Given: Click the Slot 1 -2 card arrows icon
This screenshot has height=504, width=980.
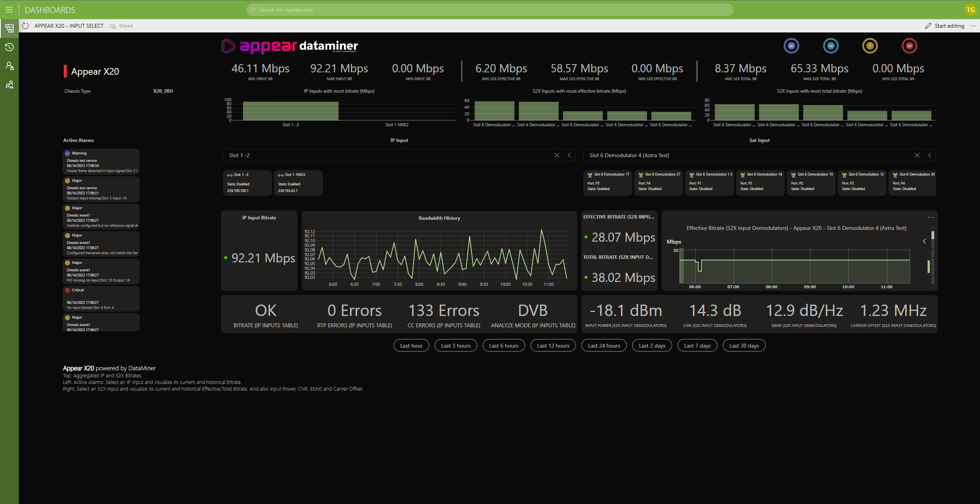Looking at the screenshot, I should coord(230,175).
